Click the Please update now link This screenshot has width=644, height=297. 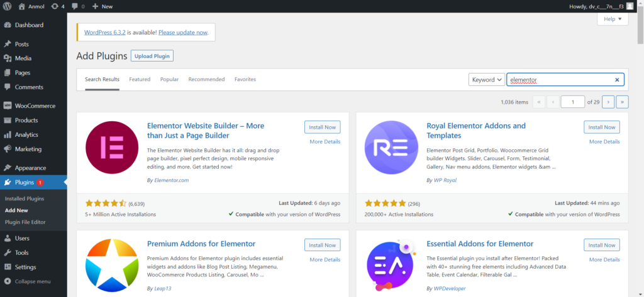[x=183, y=33]
